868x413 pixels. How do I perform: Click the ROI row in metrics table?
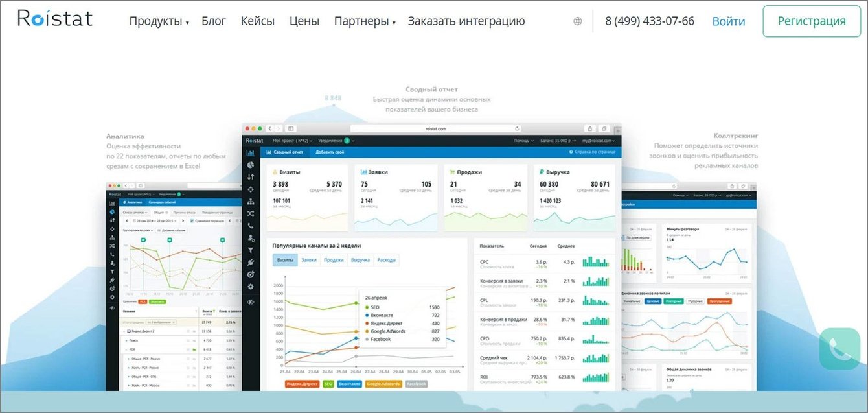(544, 379)
